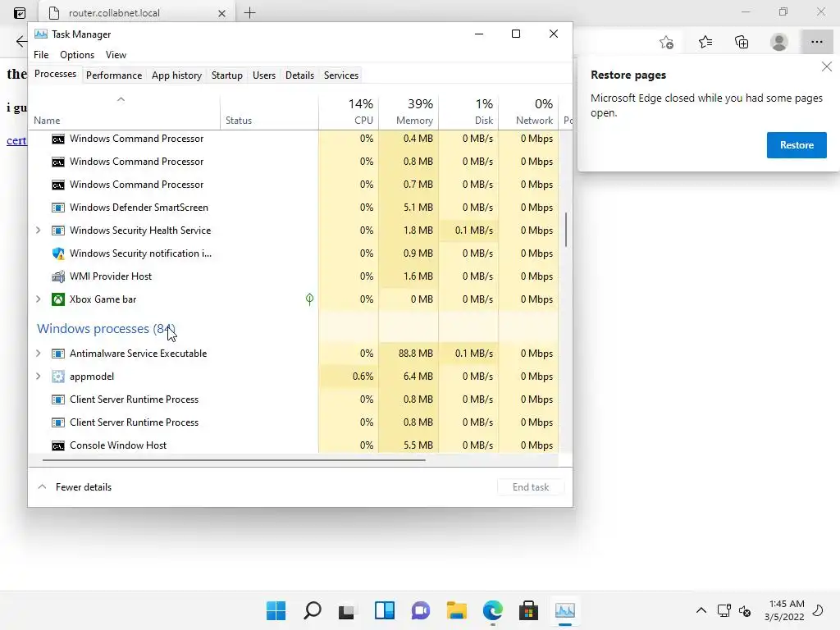Open the Options menu in Task Manager
This screenshot has height=630, width=840.
tap(77, 55)
